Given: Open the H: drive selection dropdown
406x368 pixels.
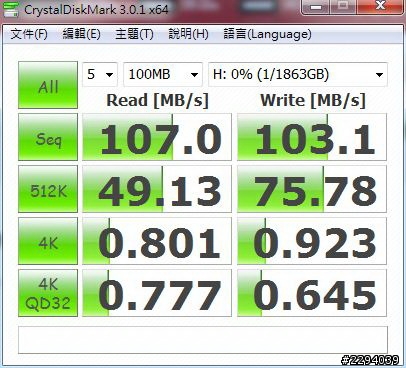Looking at the screenshot, I should tap(298, 74).
